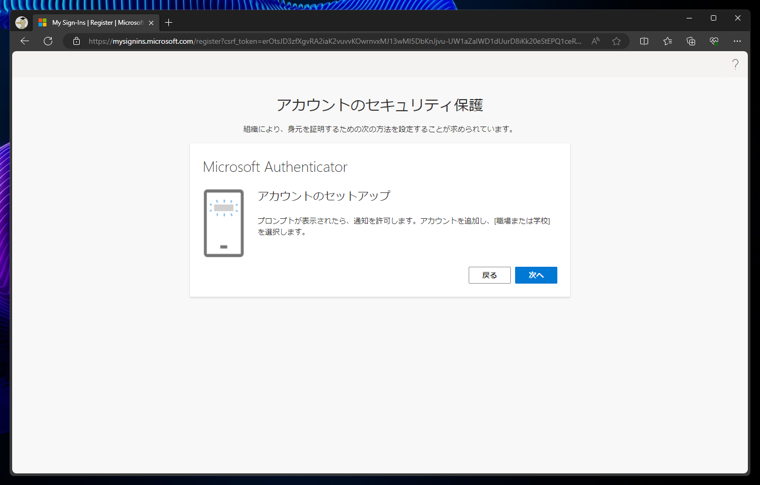760x485 pixels.
Task: Close the Edge browser window
Action: [737, 18]
